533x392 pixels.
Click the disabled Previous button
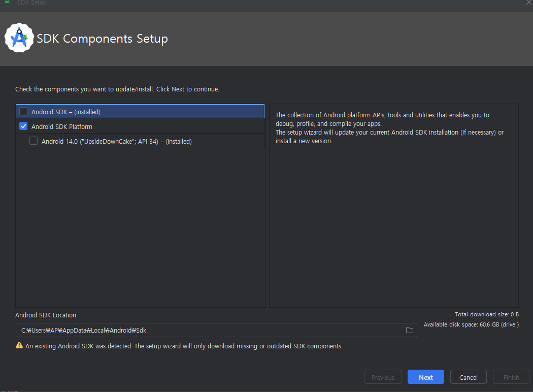[x=383, y=377]
